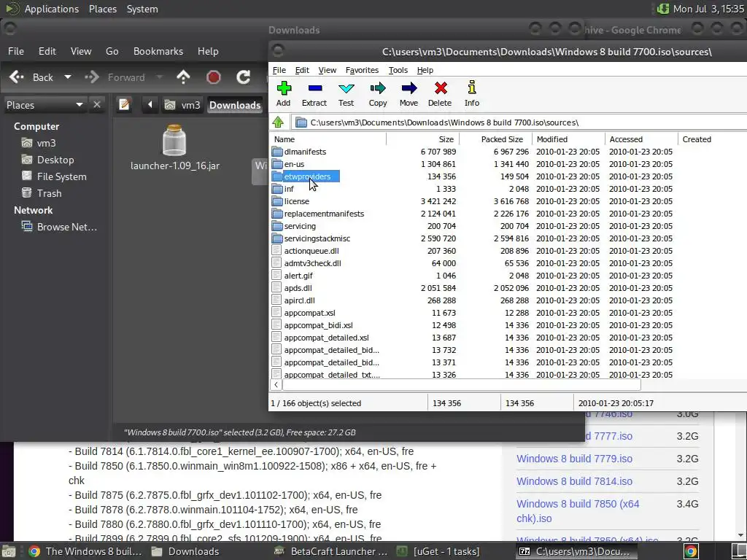The width and height of the screenshot is (747, 560).
Task: Open the 7-Zip File menu
Action: click(x=279, y=70)
